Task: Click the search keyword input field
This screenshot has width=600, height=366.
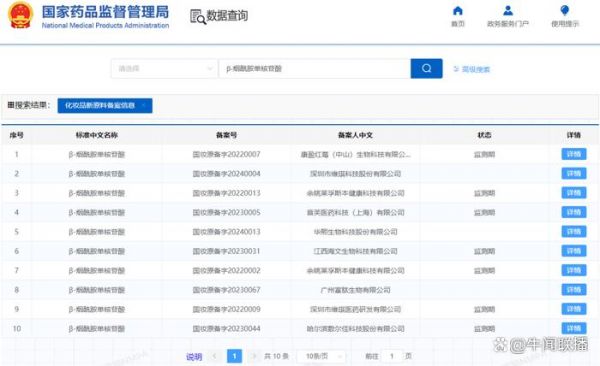Action: point(315,69)
